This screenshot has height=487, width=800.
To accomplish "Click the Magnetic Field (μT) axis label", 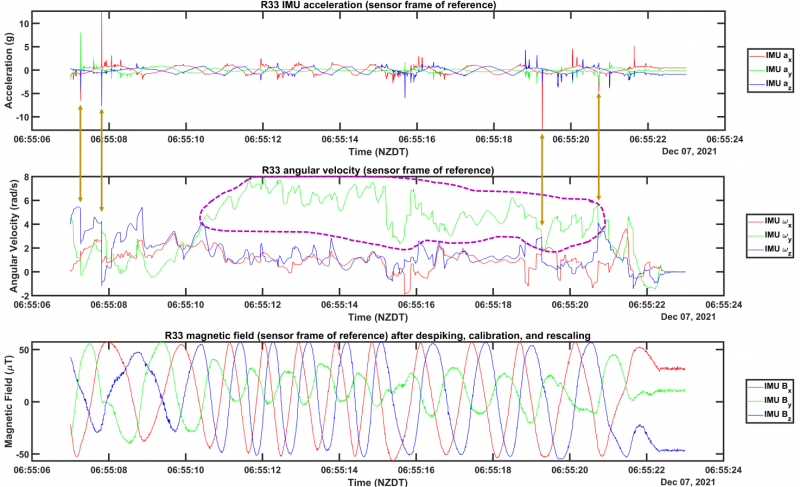I will pos(9,401).
